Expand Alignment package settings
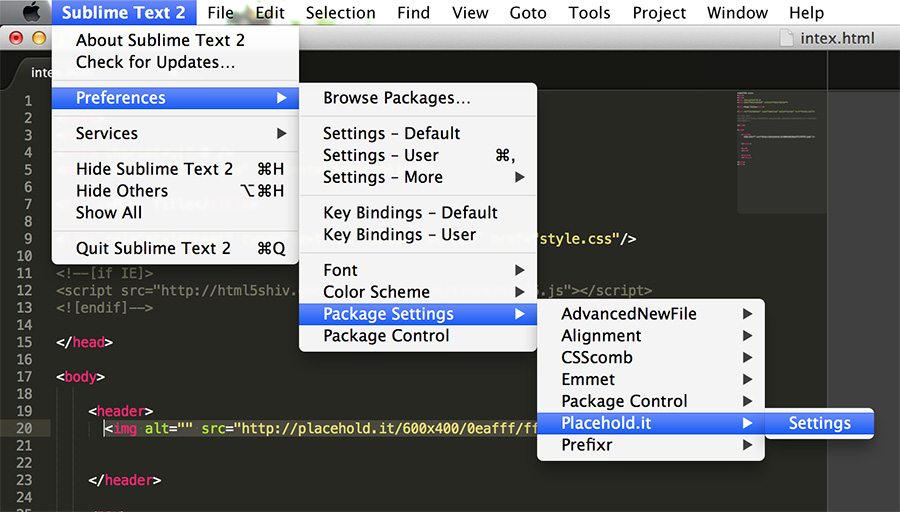Screen dimensions: 900x512 click(x=651, y=335)
